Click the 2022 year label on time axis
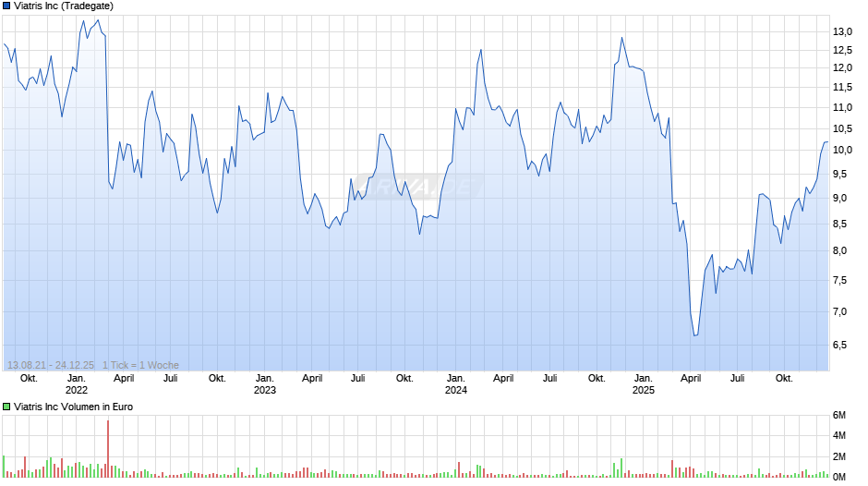 point(77,390)
